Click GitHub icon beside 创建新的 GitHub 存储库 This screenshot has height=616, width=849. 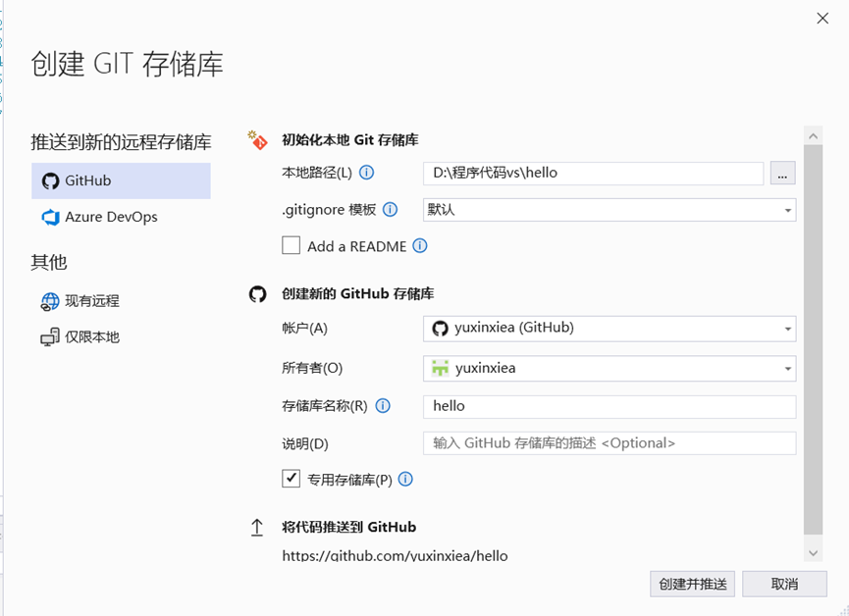coord(258,294)
